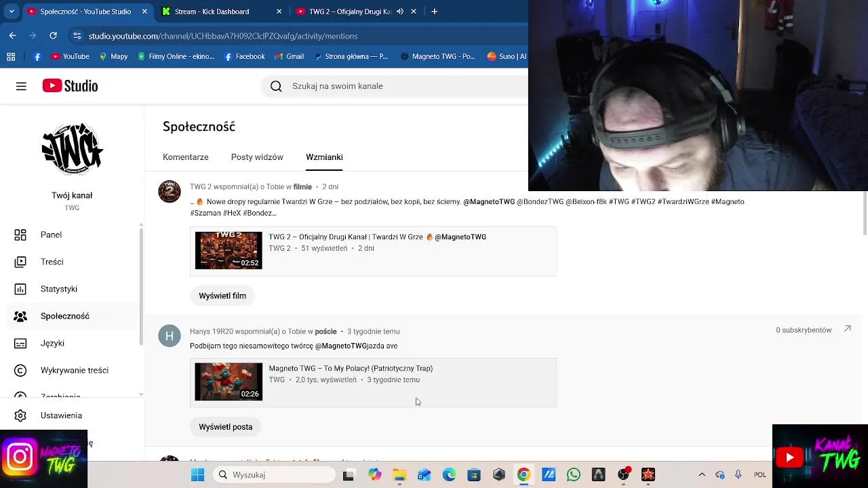The width and height of the screenshot is (868, 488).
Task: Go back in the browser
Action: coord(12,35)
